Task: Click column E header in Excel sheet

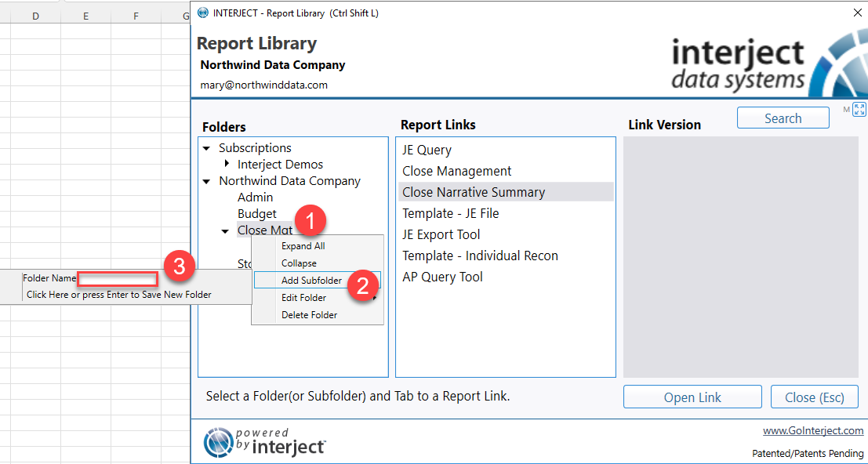Action: point(85,16)
